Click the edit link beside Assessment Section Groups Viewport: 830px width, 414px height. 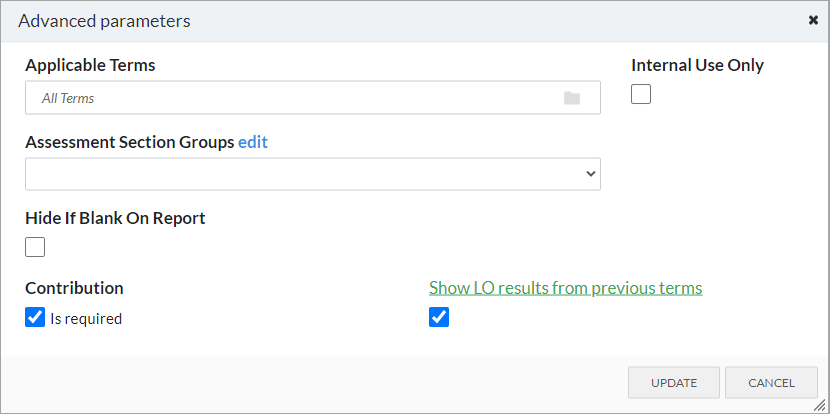pyautogui.click(x=253, y=142)
